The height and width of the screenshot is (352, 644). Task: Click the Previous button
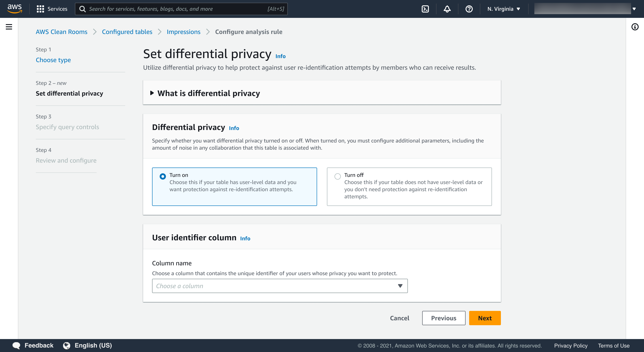(x=443, y=318)
